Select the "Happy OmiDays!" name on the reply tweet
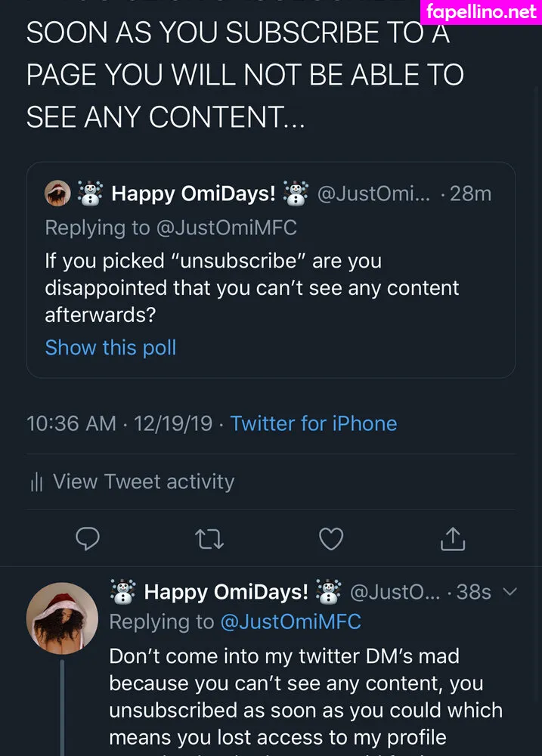The image size is (542, 756). click(x=226, y=592)
